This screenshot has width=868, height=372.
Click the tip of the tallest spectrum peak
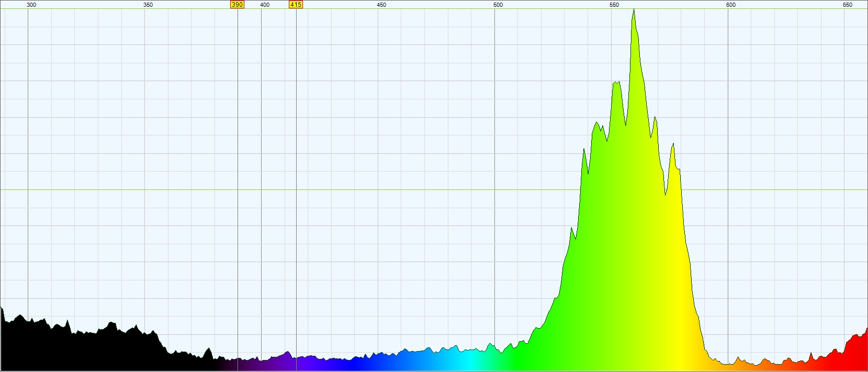point(634,10)
